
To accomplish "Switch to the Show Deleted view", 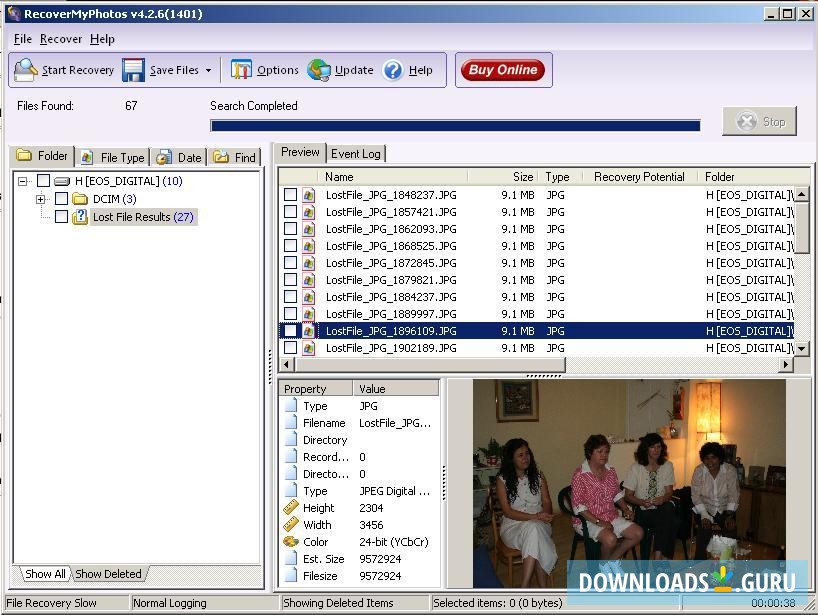I will [x=108, y=574].
